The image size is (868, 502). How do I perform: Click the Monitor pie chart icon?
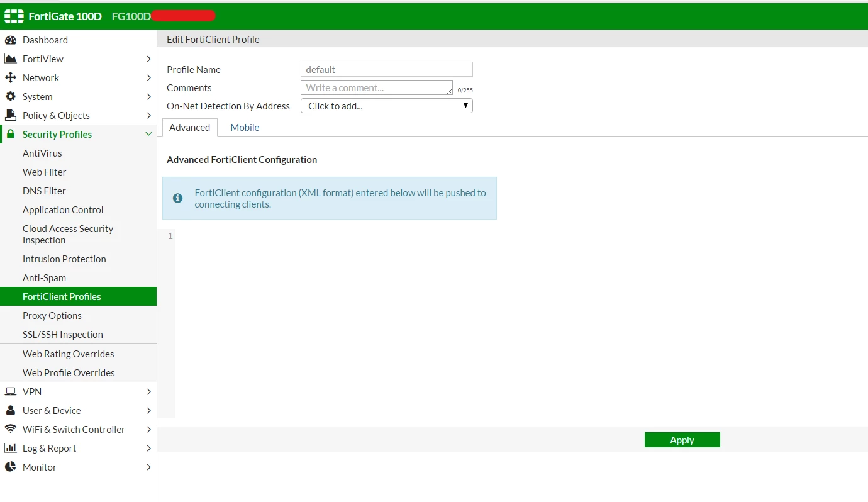coord(10,467)
